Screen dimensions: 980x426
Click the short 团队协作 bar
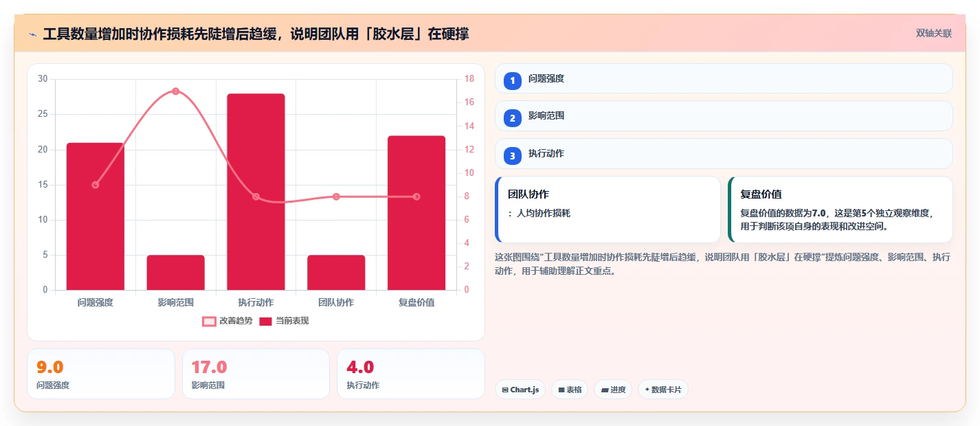tap(336, 273)
